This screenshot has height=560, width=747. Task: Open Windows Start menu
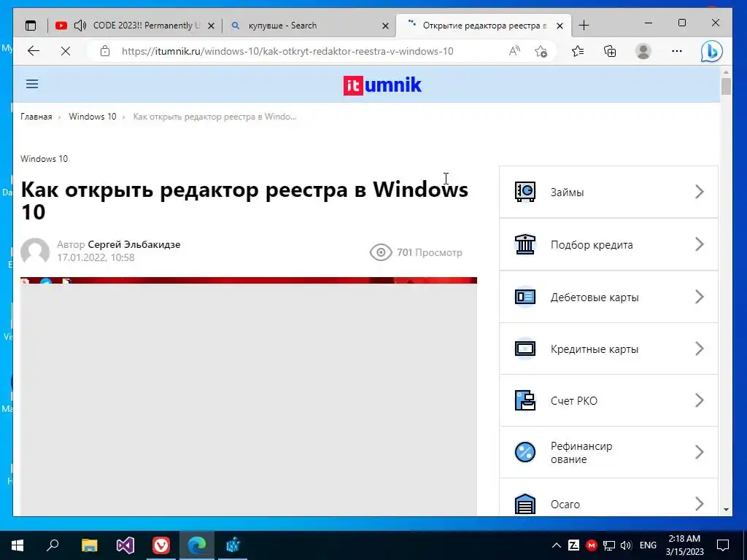[18, 545]
